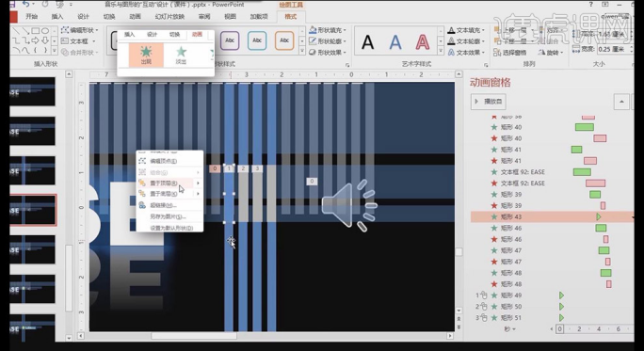Open the 加载项 ribbon tab
The width and height of the screenshot is (644, 351).
pos(259,16)
